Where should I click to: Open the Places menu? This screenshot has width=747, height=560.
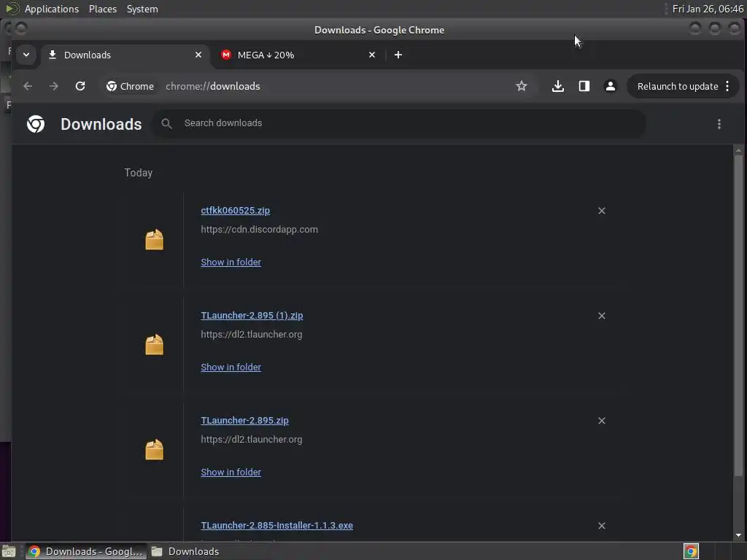(x=102, y=9)
